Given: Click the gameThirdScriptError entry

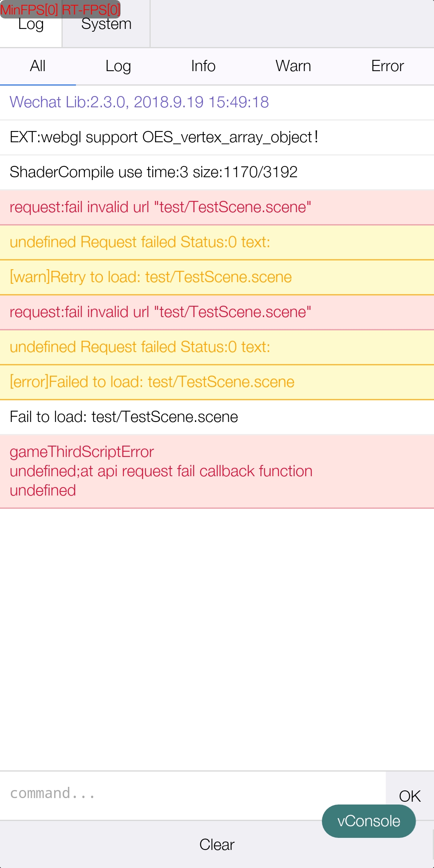Looking at the screenshot, I should 161,471.
